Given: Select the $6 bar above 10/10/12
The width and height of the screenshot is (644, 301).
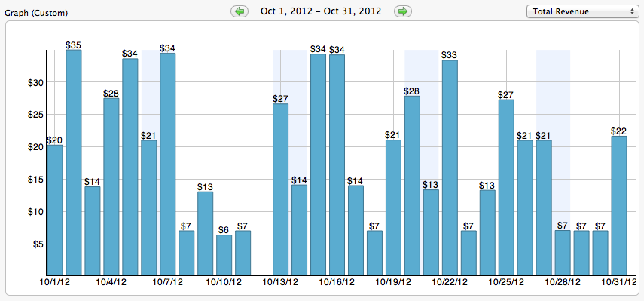Looking at the screenshot, I should pos(224,255).
